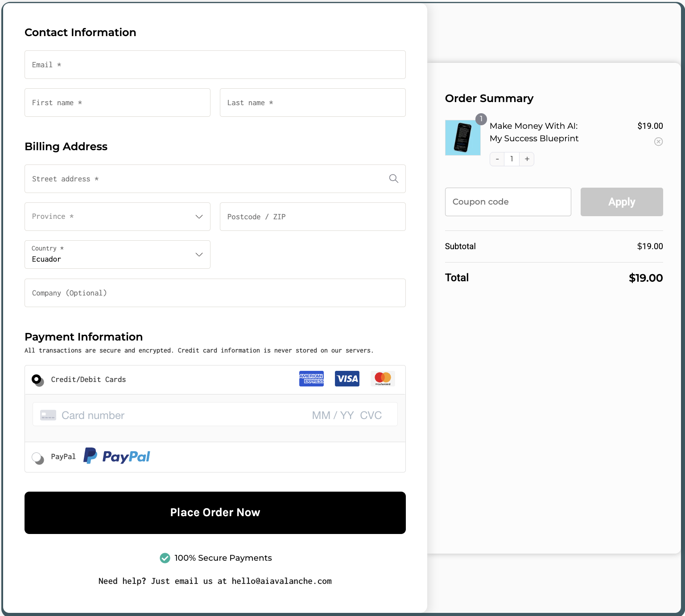This screenshot has height=616, width=685.
Task: Click the American Express card logo
Action: [x=311, y=379]
